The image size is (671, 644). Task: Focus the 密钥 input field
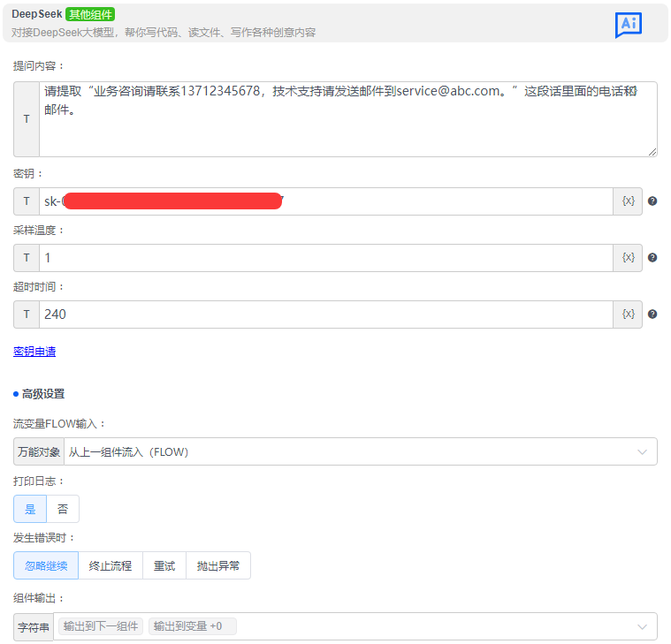326,201
